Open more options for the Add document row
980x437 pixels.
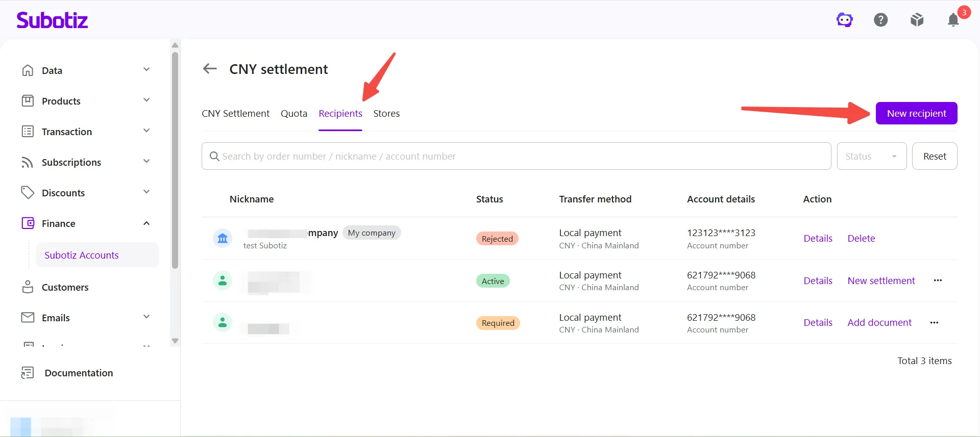pyautogui.click(x=934, y=322)
